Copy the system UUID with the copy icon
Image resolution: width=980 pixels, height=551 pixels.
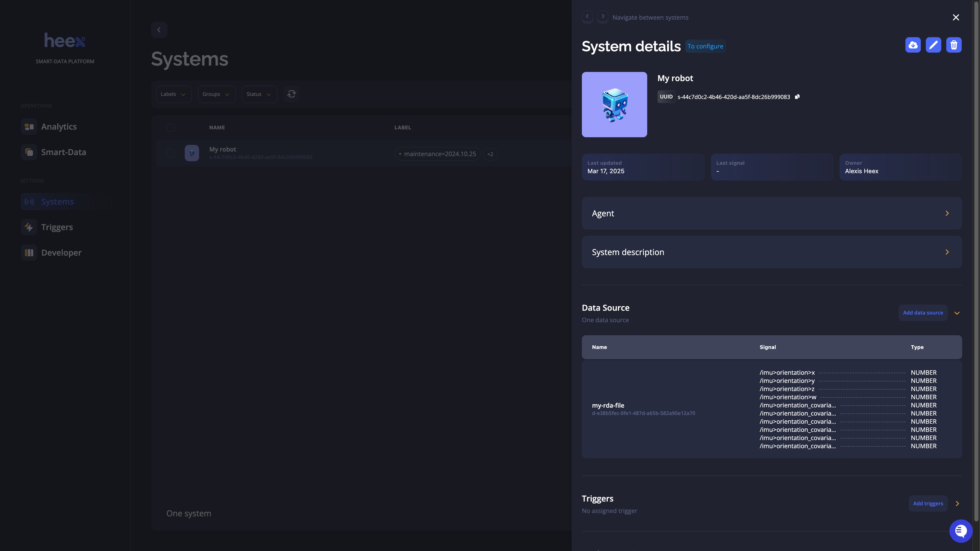click(797, 97)
